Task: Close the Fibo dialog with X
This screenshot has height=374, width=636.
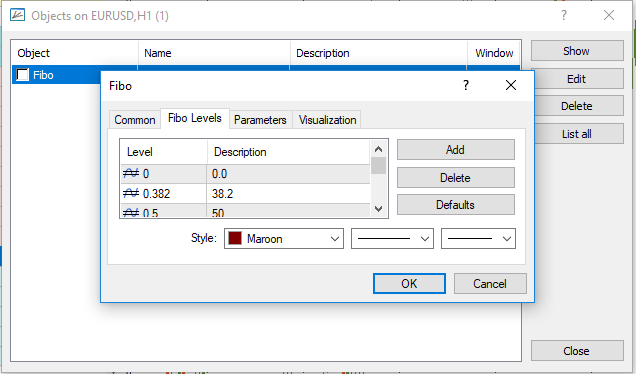Action: pyautogui.click(x=511, y=85)
